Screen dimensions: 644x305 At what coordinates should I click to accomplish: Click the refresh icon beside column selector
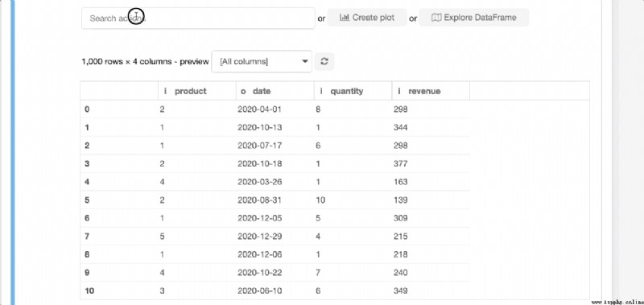click(x=324, y=62)
